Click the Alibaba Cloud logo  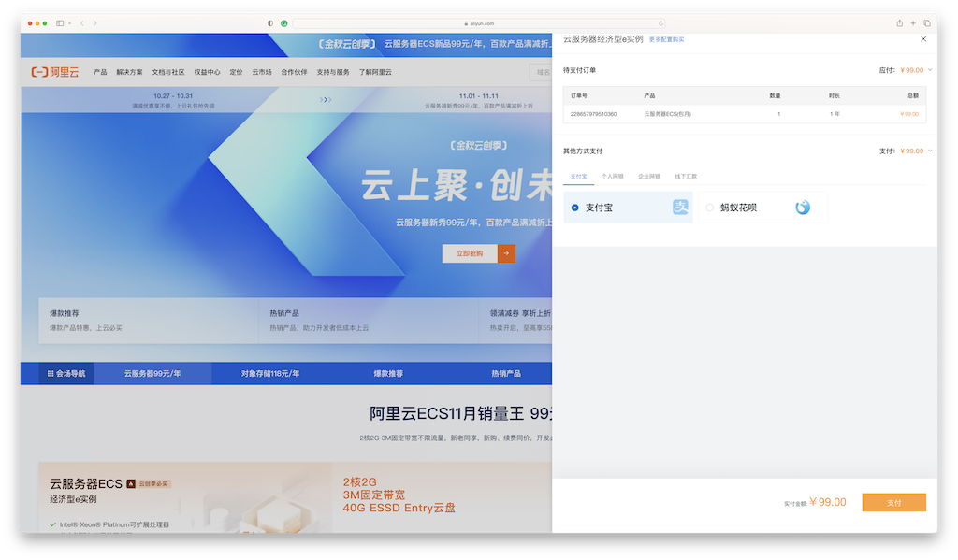(55, 71)
